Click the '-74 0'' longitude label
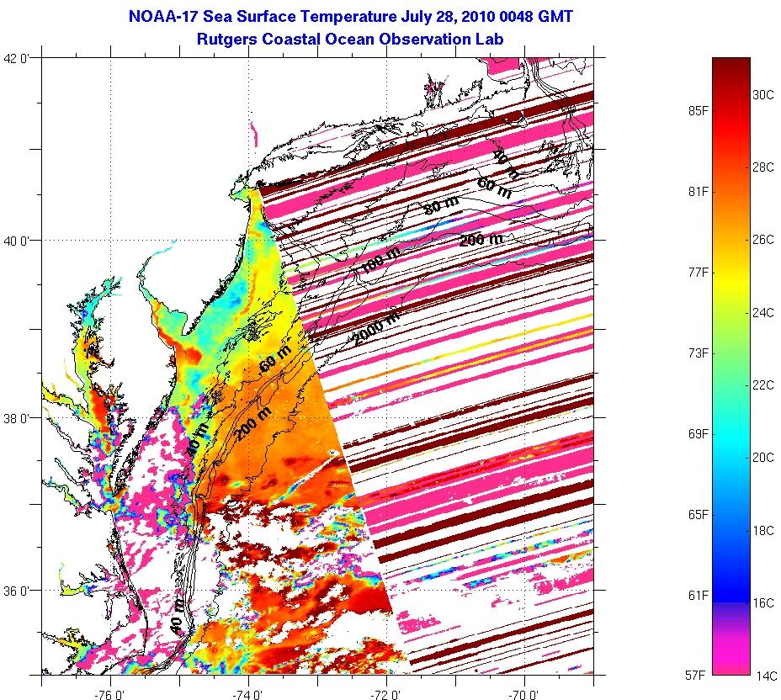The height and width of the screenshot is (700, 781). click(248, 694)
